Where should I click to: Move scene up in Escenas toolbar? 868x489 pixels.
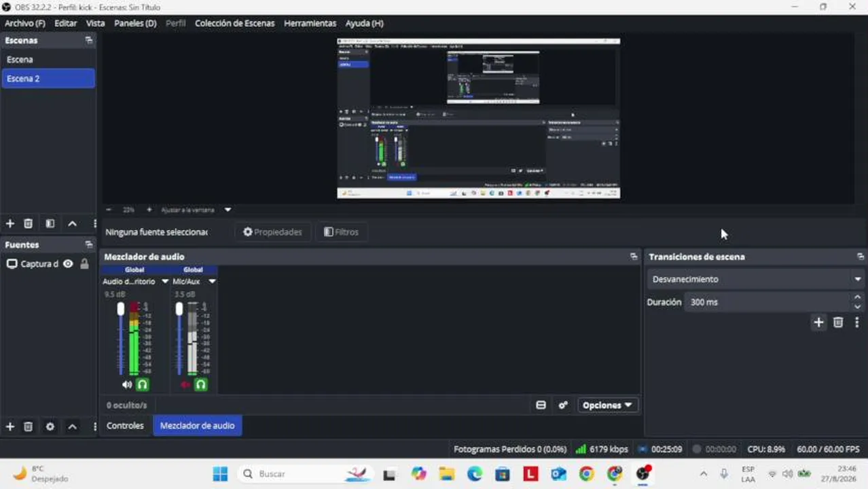point(72,223)
